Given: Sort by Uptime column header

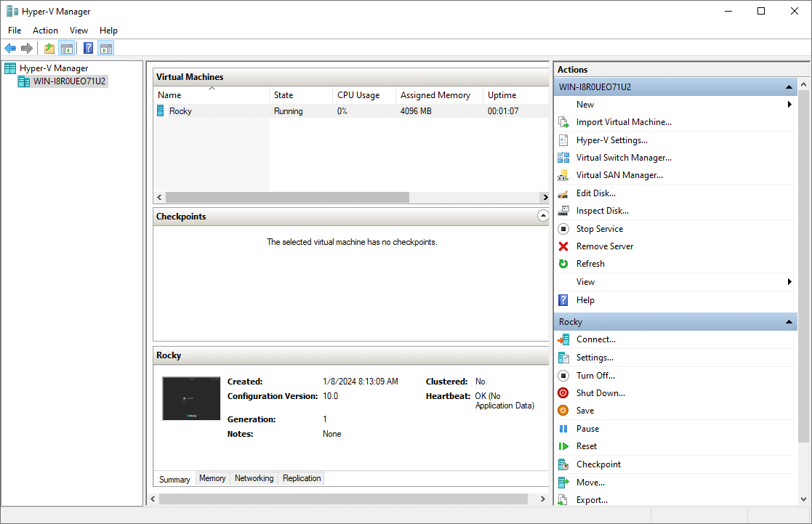Looking at the screenshot, I should pos(516,95).
